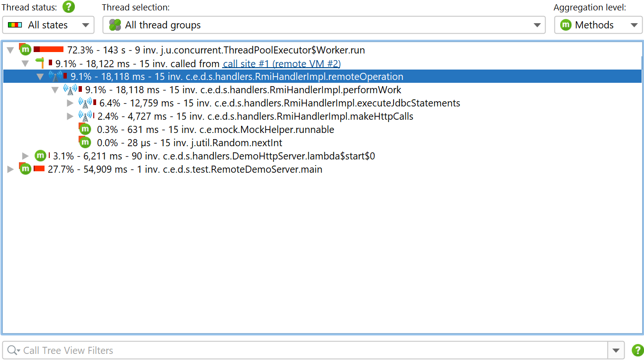Screen dimensions: 644x361
Task: Click method icon of RemoteDemoServer.main
Action: point(25,168)
